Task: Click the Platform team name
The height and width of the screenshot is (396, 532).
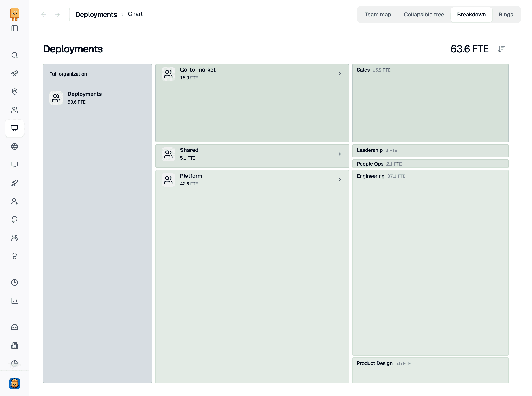Action: click(x=191, y=176)
